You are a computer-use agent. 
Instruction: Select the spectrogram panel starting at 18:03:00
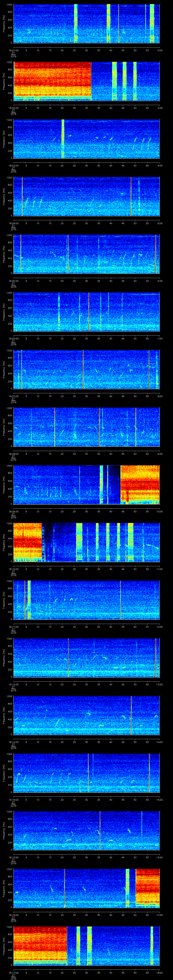click(x=87, y=139)
